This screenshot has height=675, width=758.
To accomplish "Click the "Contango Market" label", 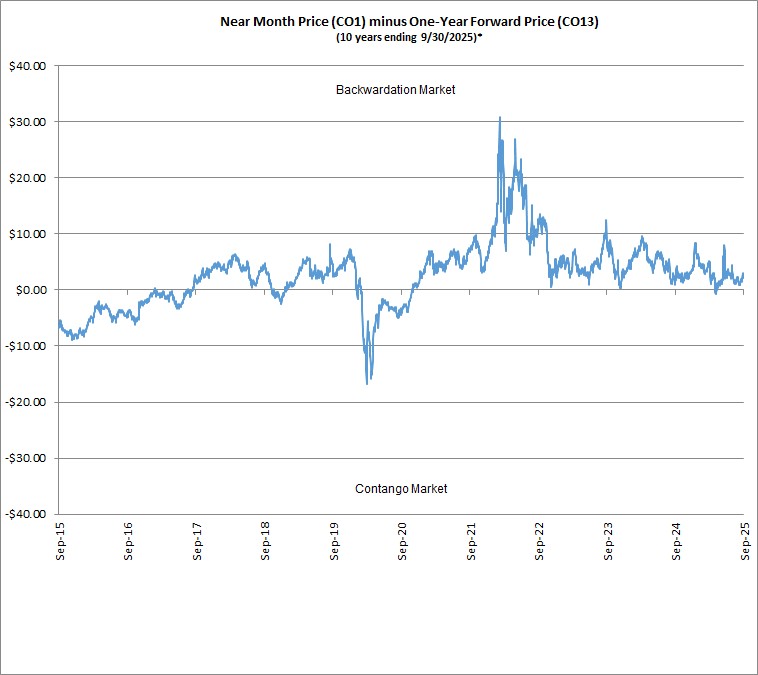I will click(401, 489).
